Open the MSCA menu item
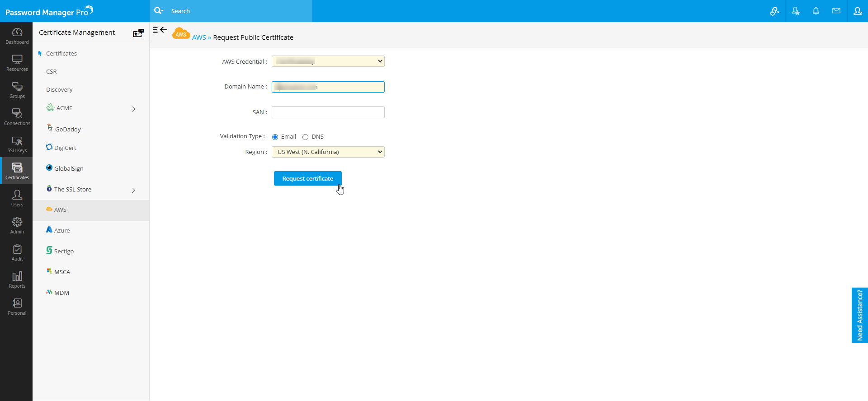Image resolution: width=868 pixels, height=401 pixels. click(x=62, y=272)
